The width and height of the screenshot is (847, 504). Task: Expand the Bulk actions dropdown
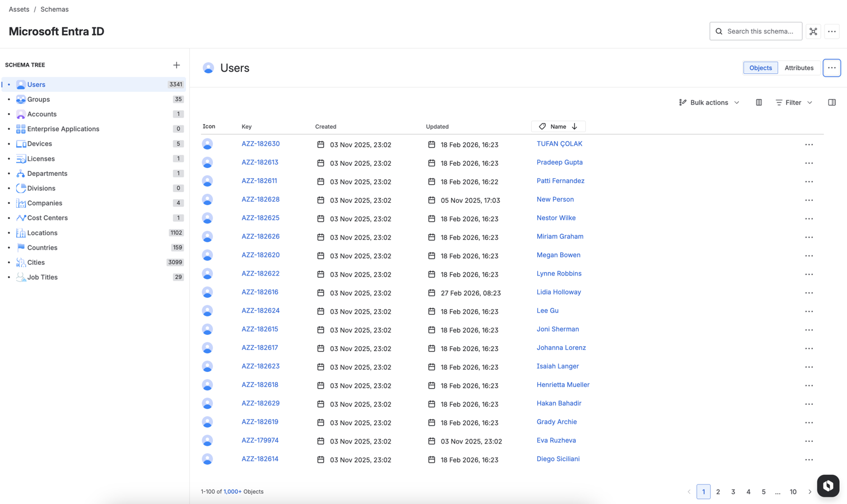[709, 102]
